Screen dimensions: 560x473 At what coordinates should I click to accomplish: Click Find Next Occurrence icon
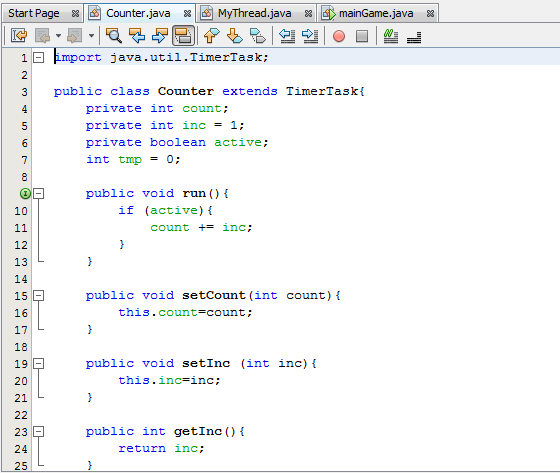click(160, 36)
